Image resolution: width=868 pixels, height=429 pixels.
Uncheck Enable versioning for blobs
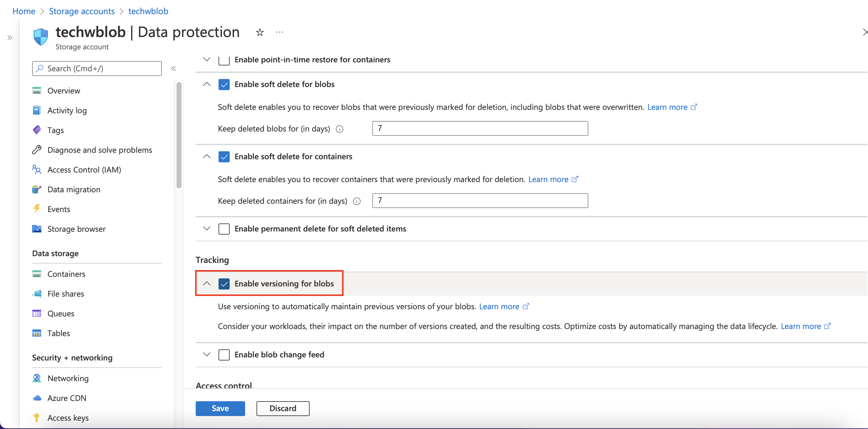pos(224,284)
